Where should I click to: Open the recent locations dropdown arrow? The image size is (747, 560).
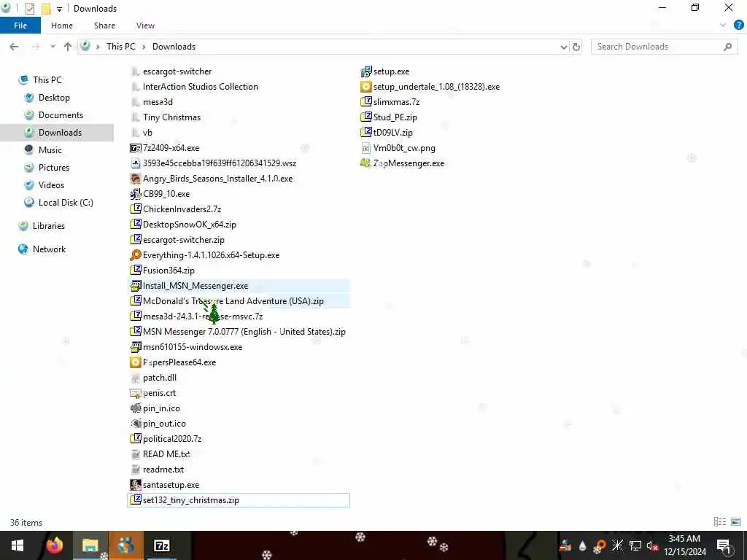53,47
